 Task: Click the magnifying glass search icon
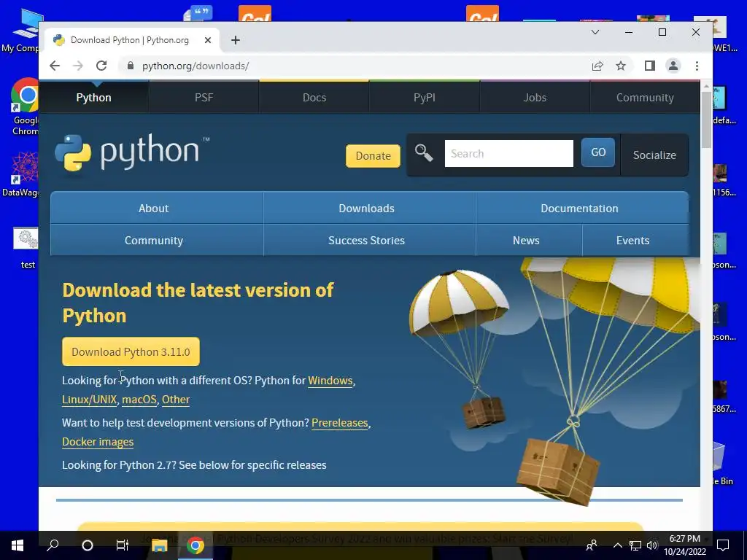click(x=424, y=153)
